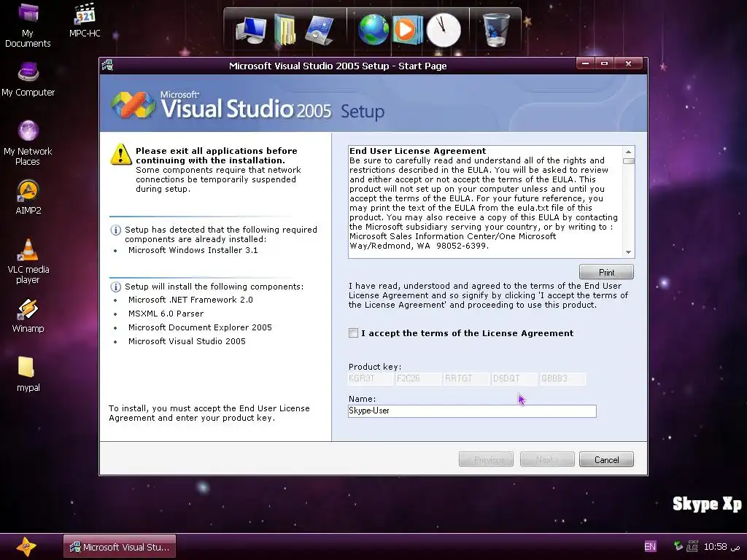The image size is (747, 560).
Task: Open the Recycle Bin dock icon
Action: click(x=496, y=29)
